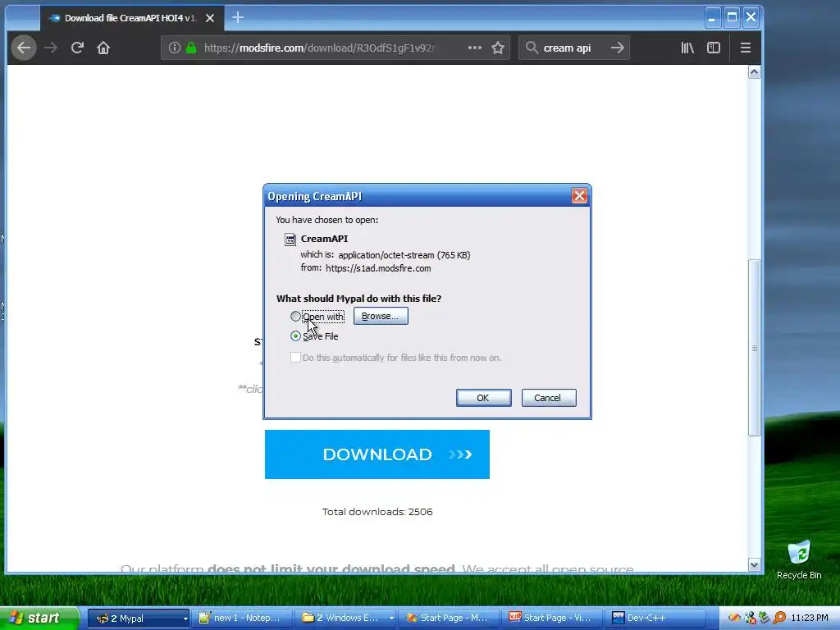The height and width of the screenshot is (630, 840).
Task: Reload the modsfire page
Action: click(77, 48)
